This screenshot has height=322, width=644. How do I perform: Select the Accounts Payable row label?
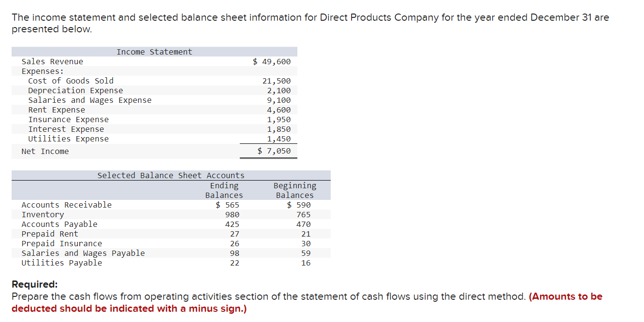coord(59,224)
